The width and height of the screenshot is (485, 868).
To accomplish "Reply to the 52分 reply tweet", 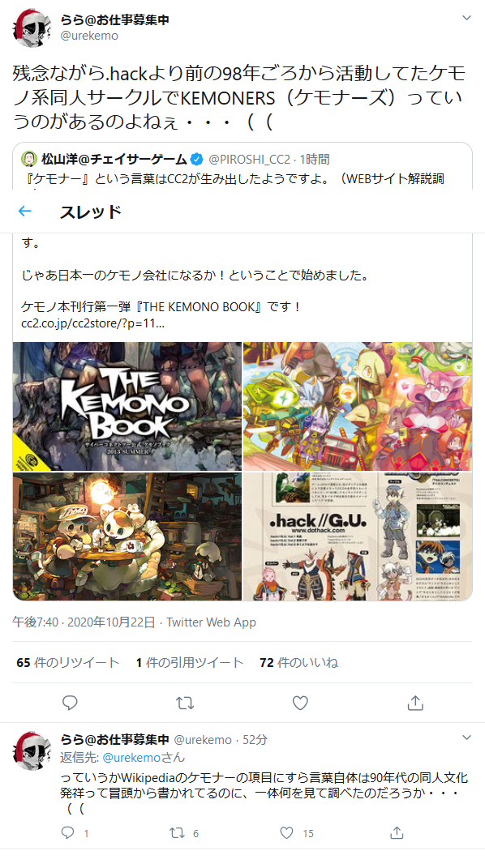I will [67, 832].
